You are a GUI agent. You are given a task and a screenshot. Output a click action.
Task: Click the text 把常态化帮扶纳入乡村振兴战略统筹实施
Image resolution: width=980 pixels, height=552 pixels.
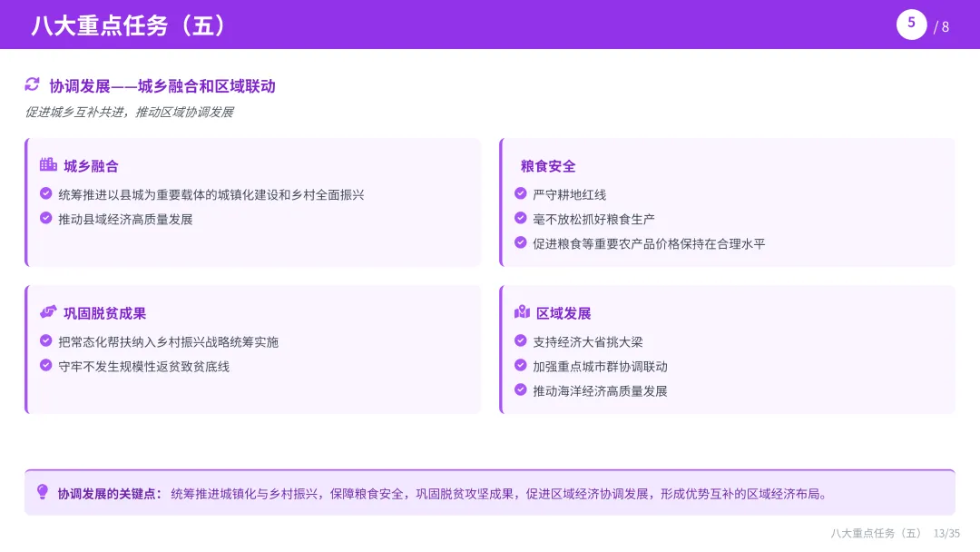pos(168,342)
